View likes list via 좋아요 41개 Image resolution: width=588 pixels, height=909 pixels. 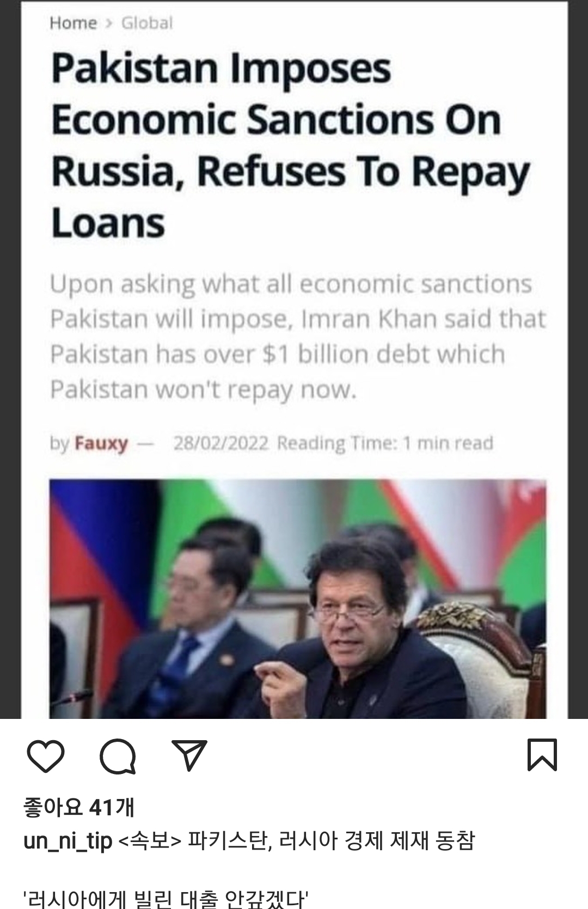tap(79, 807)
